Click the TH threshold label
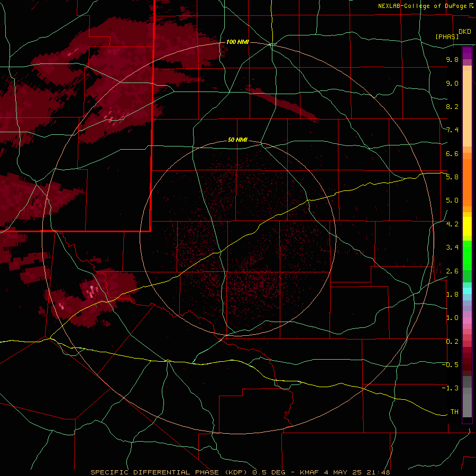Viewport: 476px width, 476px height. tap(454, 412)
